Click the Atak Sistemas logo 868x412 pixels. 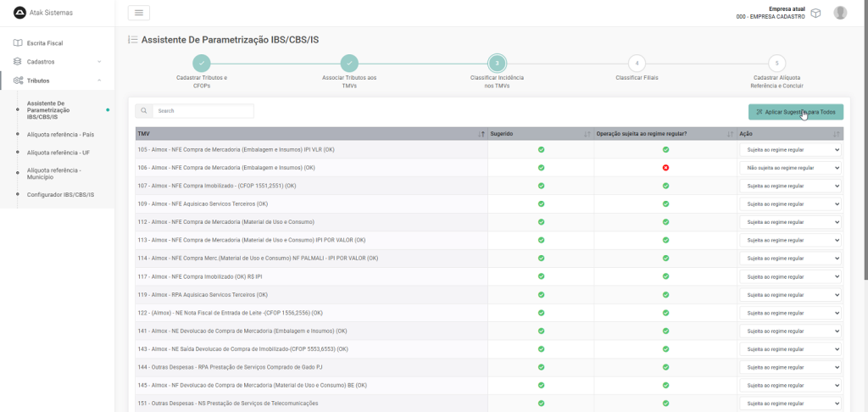click(x=19, y=13)
